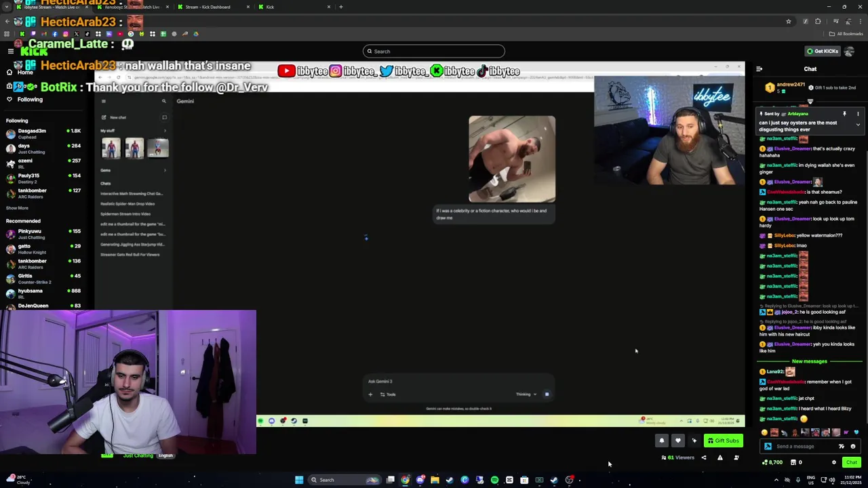Open Thinking model dropdown in Gemini
Image resolution: width=868 pixels, height=488 pixels.
click(526, 394)
